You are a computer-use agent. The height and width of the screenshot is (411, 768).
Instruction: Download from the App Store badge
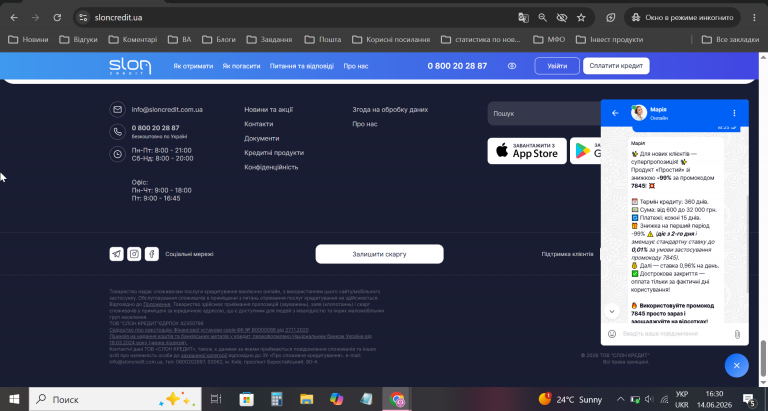coord(527,151)
